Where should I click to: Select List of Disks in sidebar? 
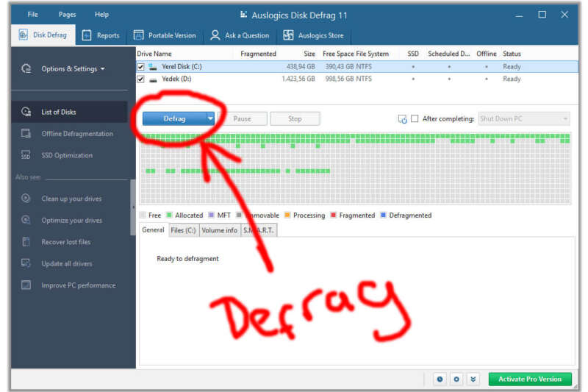click(x=69, y=112)
